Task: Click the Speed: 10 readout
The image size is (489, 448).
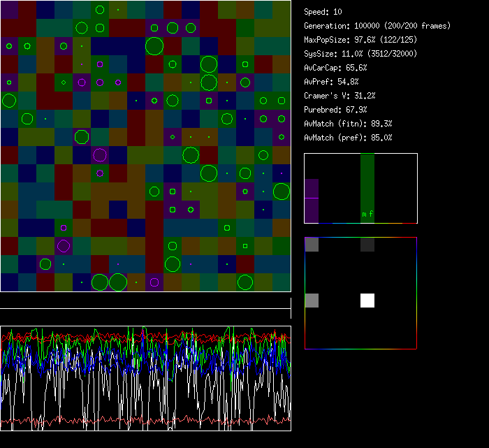Action: click(x=323, y=12)
